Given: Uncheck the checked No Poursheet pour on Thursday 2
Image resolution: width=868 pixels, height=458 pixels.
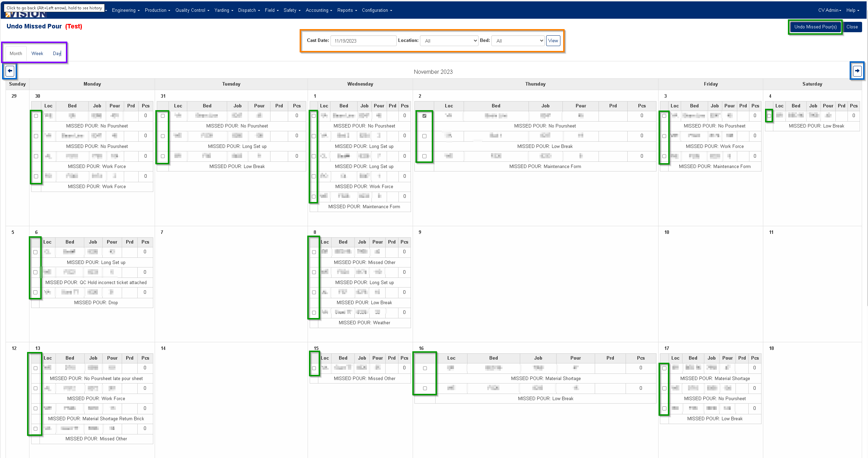Looking at the screenshot, I should click(424, 116).
